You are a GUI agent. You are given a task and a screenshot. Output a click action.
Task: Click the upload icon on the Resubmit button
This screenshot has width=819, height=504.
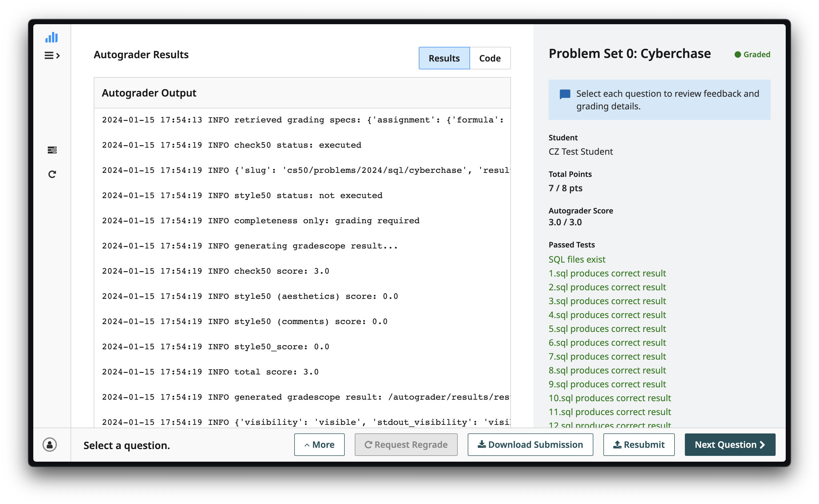click(x=618, y=444)
